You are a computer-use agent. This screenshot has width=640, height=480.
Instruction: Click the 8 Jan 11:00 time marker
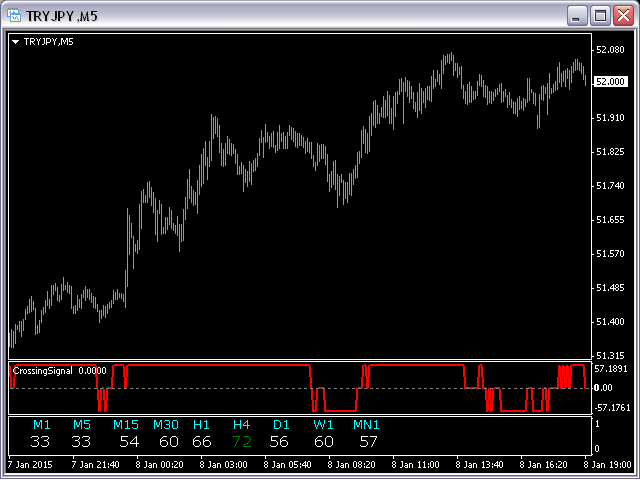coord(415,465)
